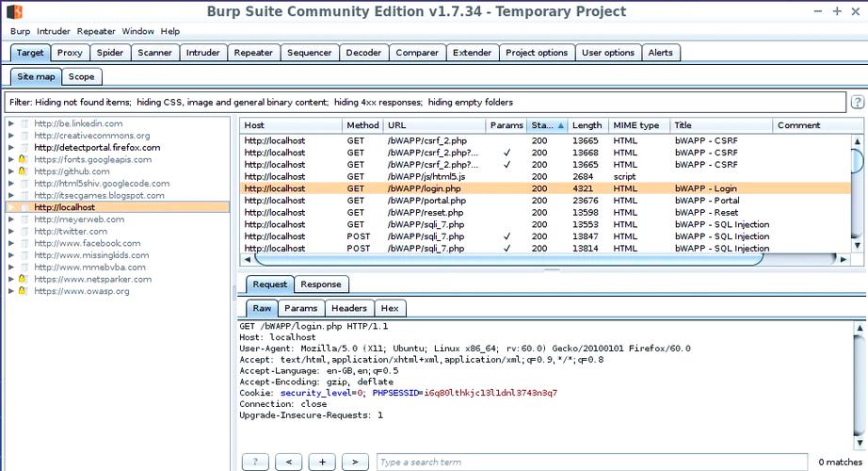This screenshot has height=471, width=868.
Task: Click the page icon beside be.linkedin.com
Action: [x=24, y=123]
